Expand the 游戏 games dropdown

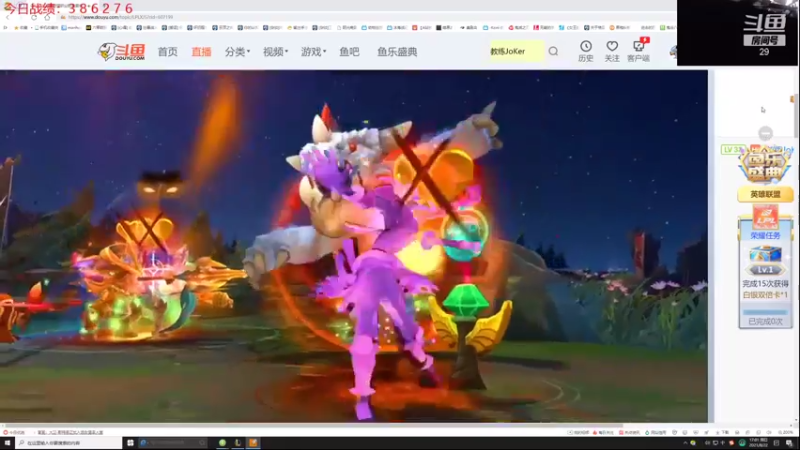[313, 52]
